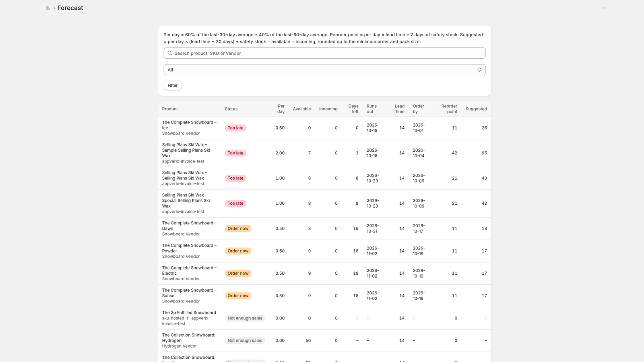Click Too late badge for Sample Ski Wax
Screen dimensions: 644x362
tap(235, 153)
